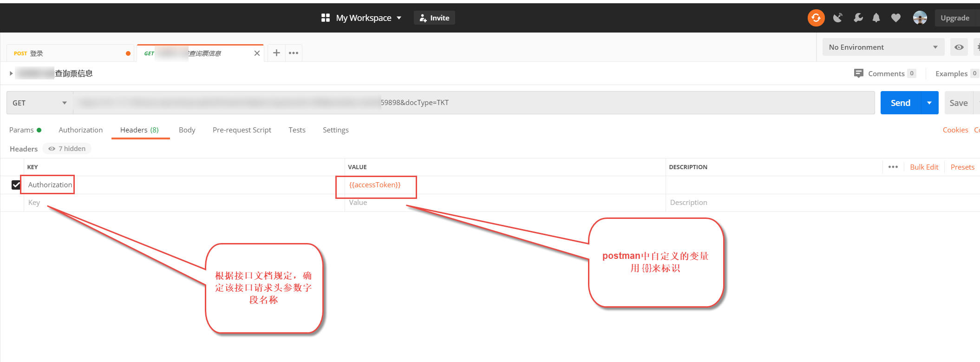This screenshot has height=362, width=980.
Task: Open the Bulk Edit link
Action: point(924,167)
